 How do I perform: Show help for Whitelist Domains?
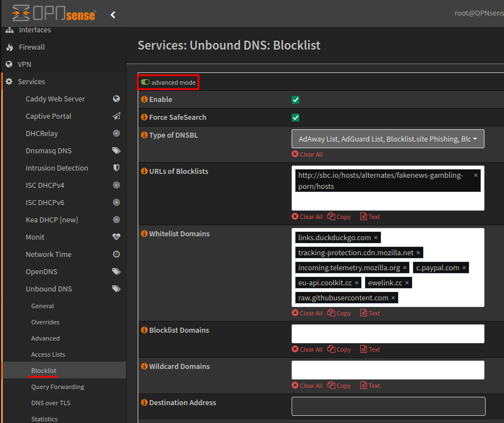[x=144, y=234]
